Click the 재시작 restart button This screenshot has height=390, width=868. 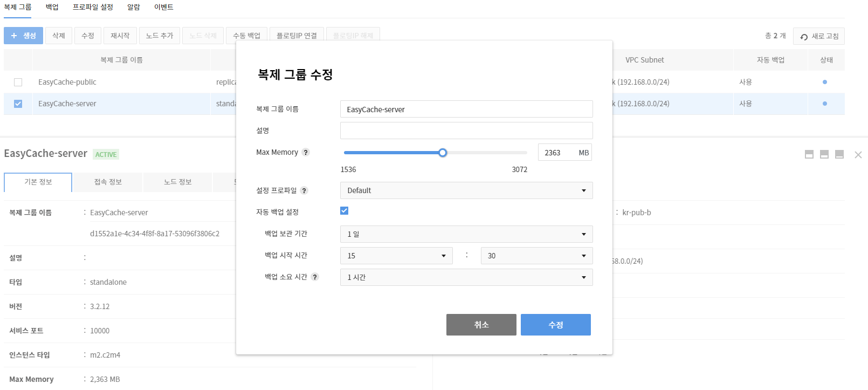coord(120,36)
